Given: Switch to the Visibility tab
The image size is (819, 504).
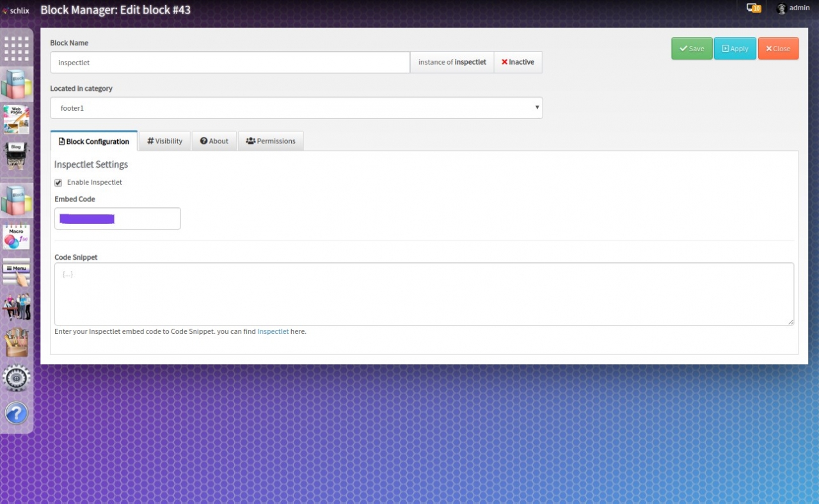Looking at the screenshot, I should tap(164, 141).
